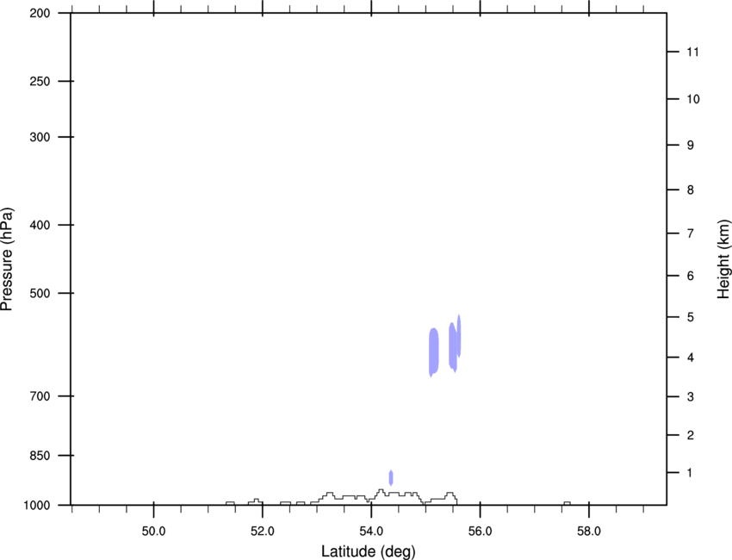Viewport: 732px width, 560px height.
Task: Click the 9 km height label
Action: coord(690,146)
